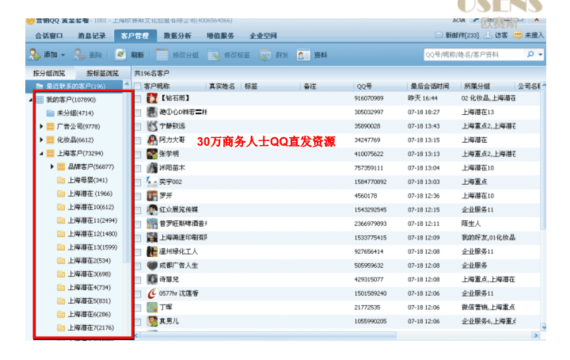
Task: Check the box for 红众展览传媒
Action: (x=138, y=210)
